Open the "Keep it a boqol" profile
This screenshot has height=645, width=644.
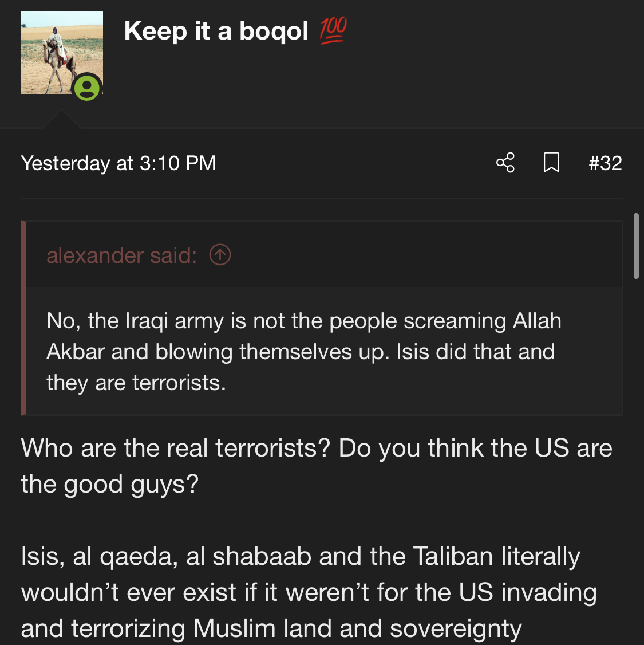click(216, 31)
